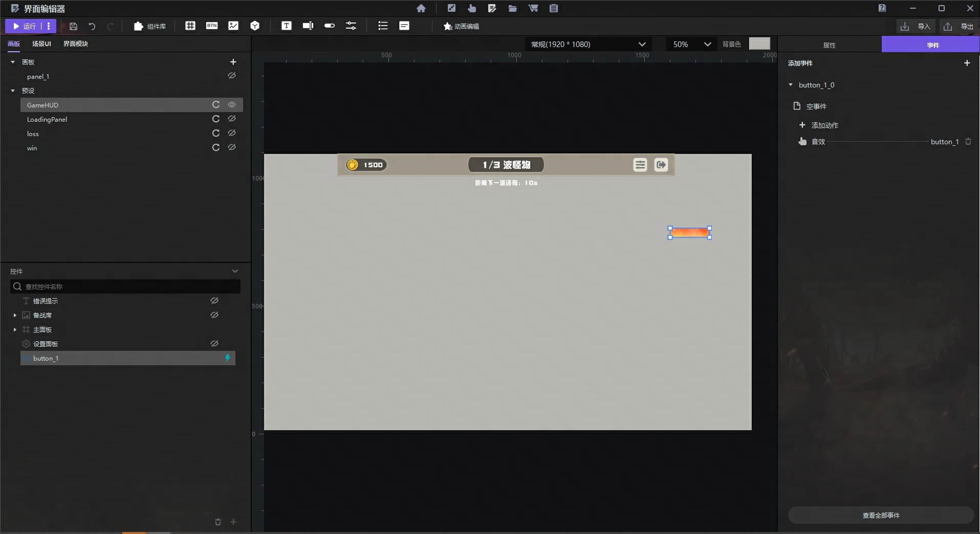
Task: Insert a text control with T icon
Action: (x=287, y=26)
